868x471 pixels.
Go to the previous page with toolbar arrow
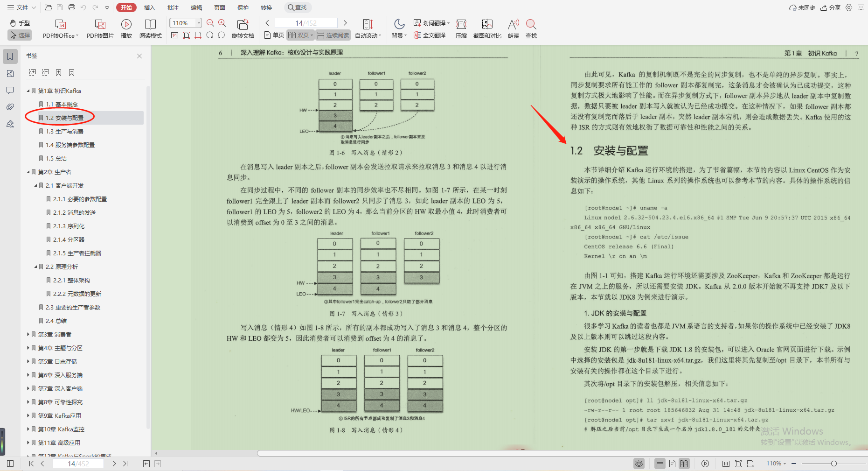click(267, 23)
